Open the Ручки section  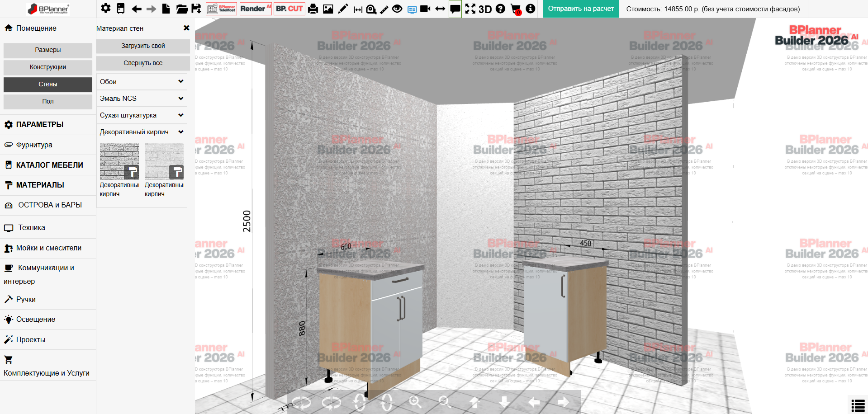click(48, 300)
